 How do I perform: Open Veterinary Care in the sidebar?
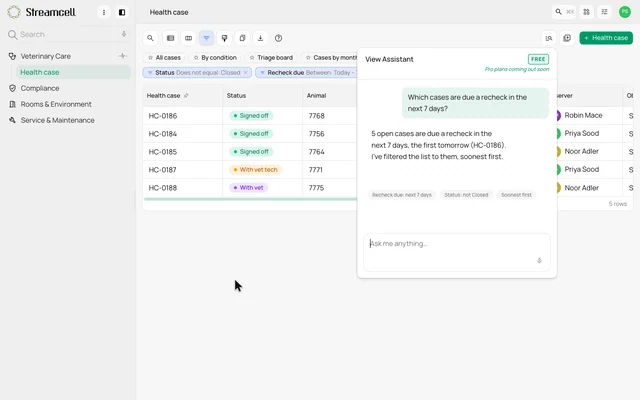(45, 56)
